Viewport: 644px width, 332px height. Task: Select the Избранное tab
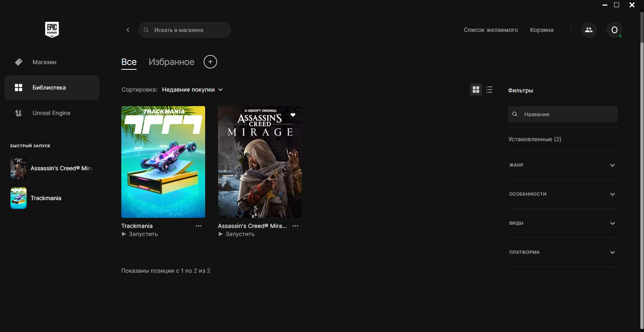(x=171, y=62)
